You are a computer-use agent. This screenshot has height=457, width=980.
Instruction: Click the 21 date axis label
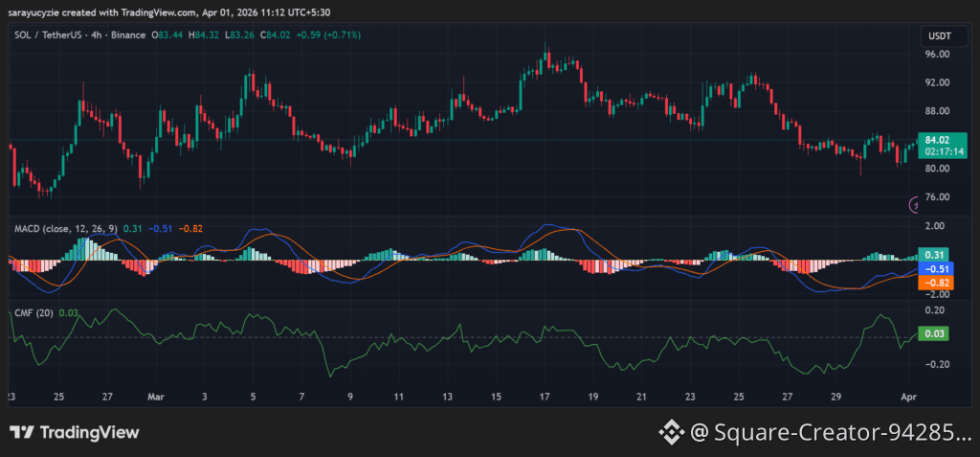[642, 397]
